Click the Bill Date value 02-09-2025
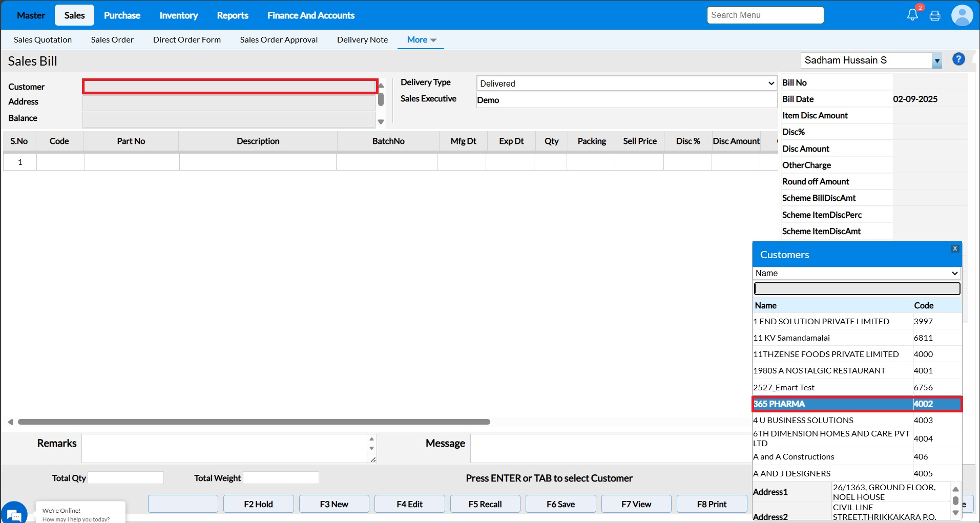The width and height of the screenshot is (980, 523). point(915,99)
